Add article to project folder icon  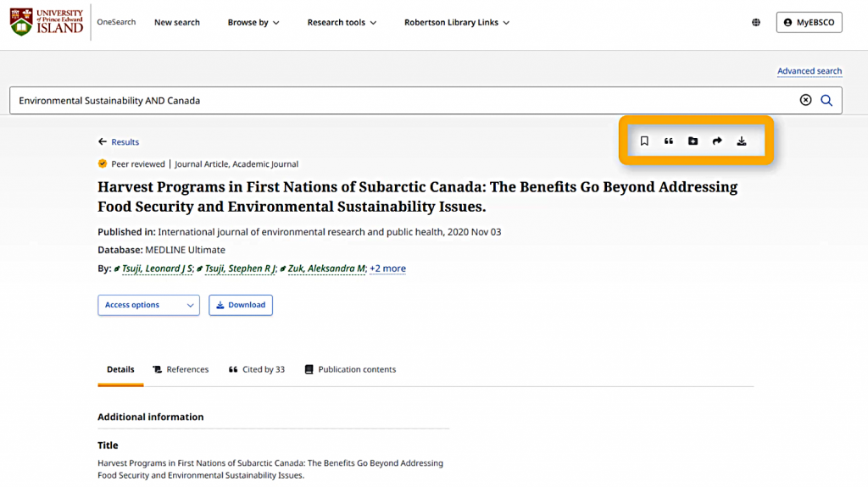point(693,141)
